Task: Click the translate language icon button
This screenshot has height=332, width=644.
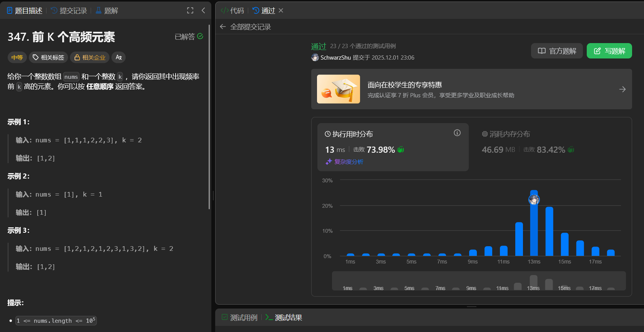Action: click(119, 57)
